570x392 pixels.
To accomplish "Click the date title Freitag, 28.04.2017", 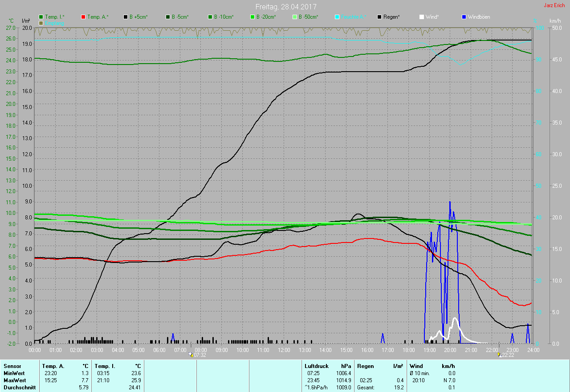I will point(286,7).
